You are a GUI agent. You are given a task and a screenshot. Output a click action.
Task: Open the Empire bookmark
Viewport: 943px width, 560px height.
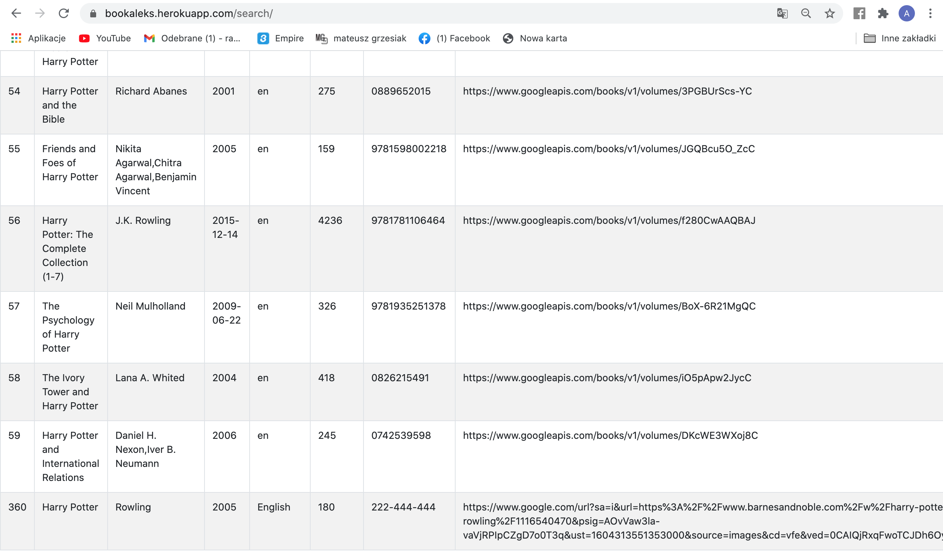pyautogui.click(x=281, y=38)
